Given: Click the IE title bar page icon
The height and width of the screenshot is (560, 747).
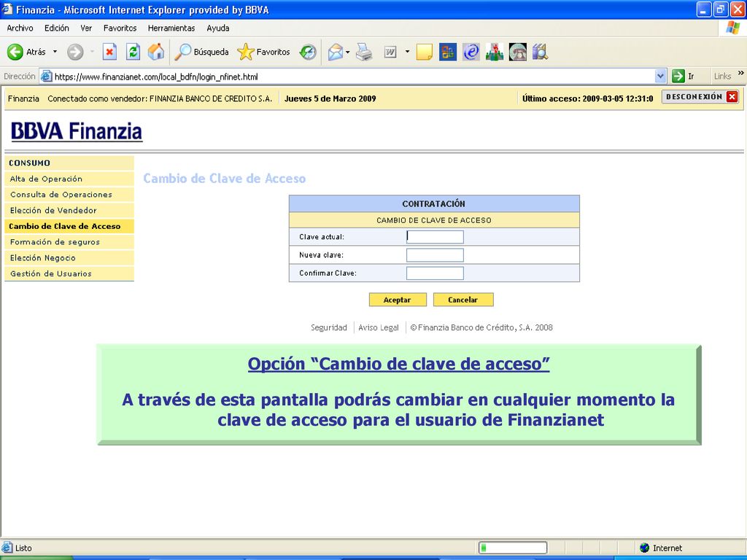Looking at the screenshot, I should coord(7,9).
